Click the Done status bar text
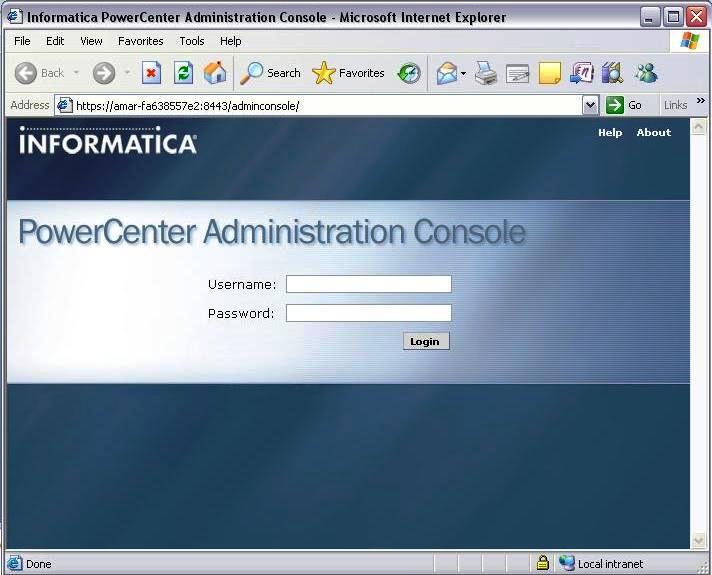The width and height of the screenshot is (712, 575). (39, 564)
